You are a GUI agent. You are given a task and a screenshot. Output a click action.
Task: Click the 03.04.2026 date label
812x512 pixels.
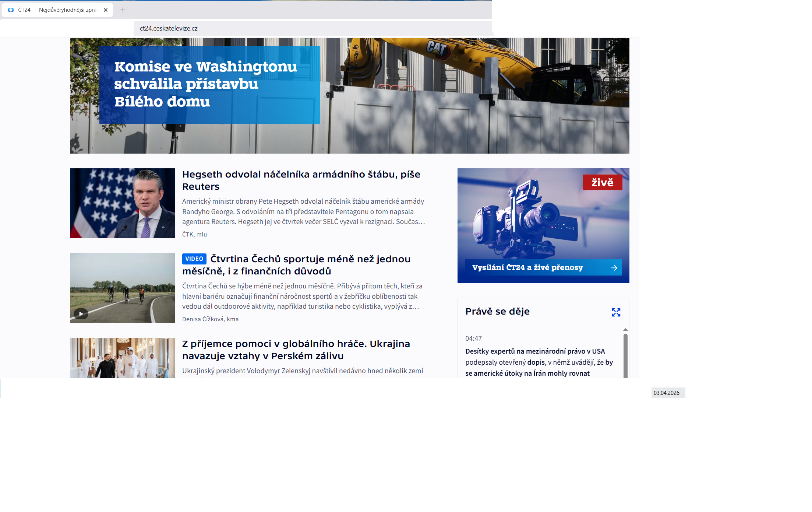667,393
